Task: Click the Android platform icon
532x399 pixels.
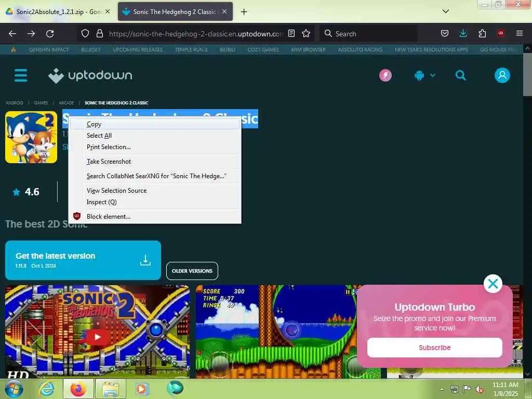Action: click(419, 75)
